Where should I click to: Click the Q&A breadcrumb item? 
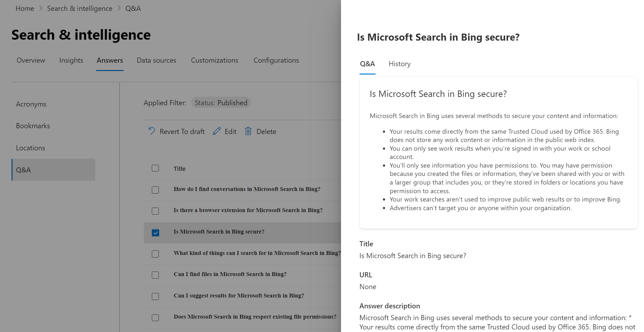click(x=133, y=8)
